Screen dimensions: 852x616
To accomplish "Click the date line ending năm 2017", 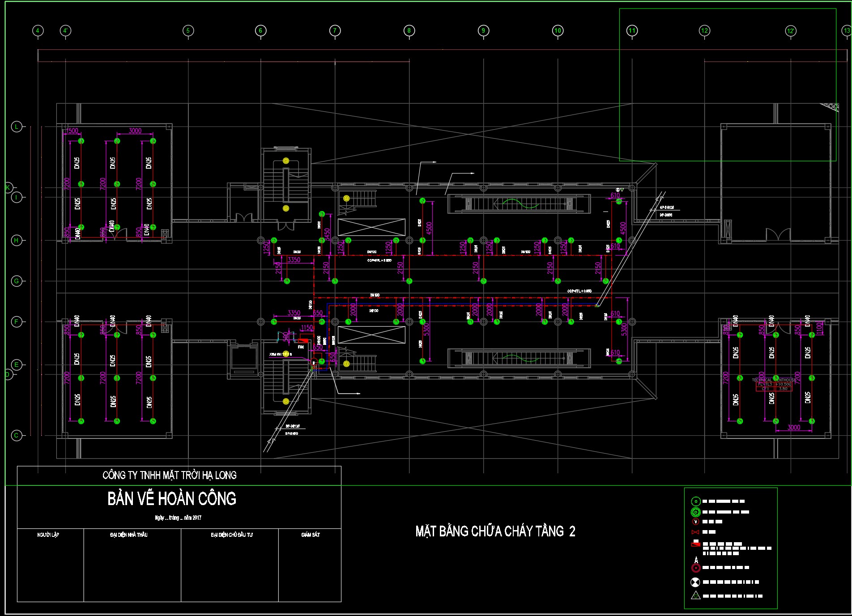I will pos(178,518).
